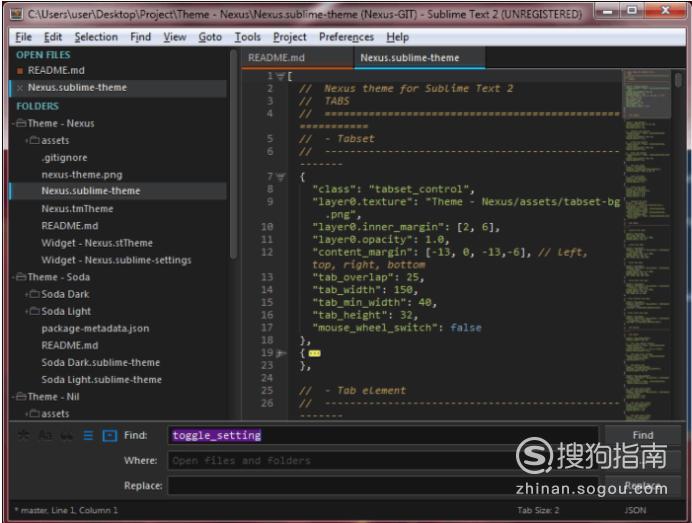Open the Selection menu
The height and width of the screenshot is (523, 692).
[x=96, y=37]
